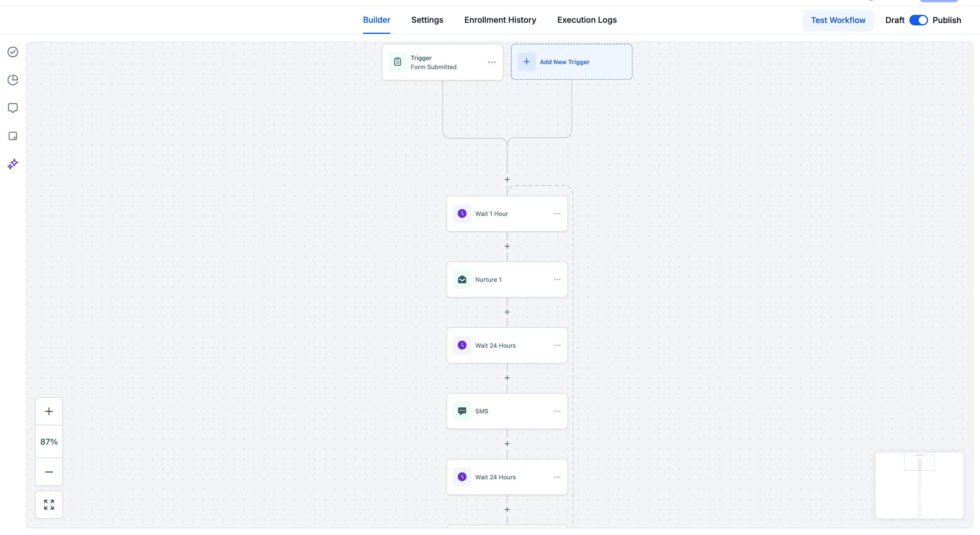Select the SMS action card
The height and width of the screenshot is (535, 980).
507,411
